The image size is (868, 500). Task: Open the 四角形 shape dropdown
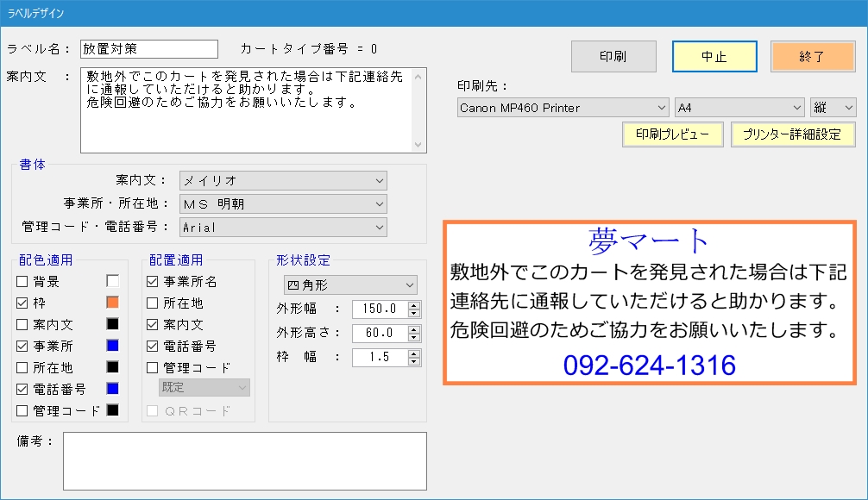pos(350,284)
